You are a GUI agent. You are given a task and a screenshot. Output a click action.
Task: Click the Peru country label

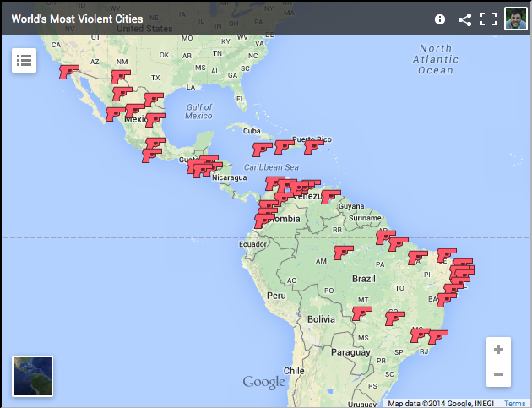pyautogui.click(x=276, y=296)
